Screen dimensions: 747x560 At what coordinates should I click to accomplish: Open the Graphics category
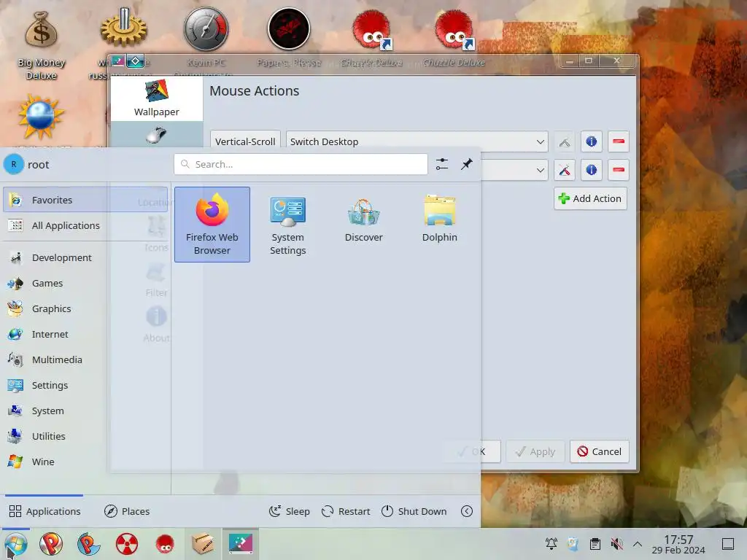click(85, 308)
